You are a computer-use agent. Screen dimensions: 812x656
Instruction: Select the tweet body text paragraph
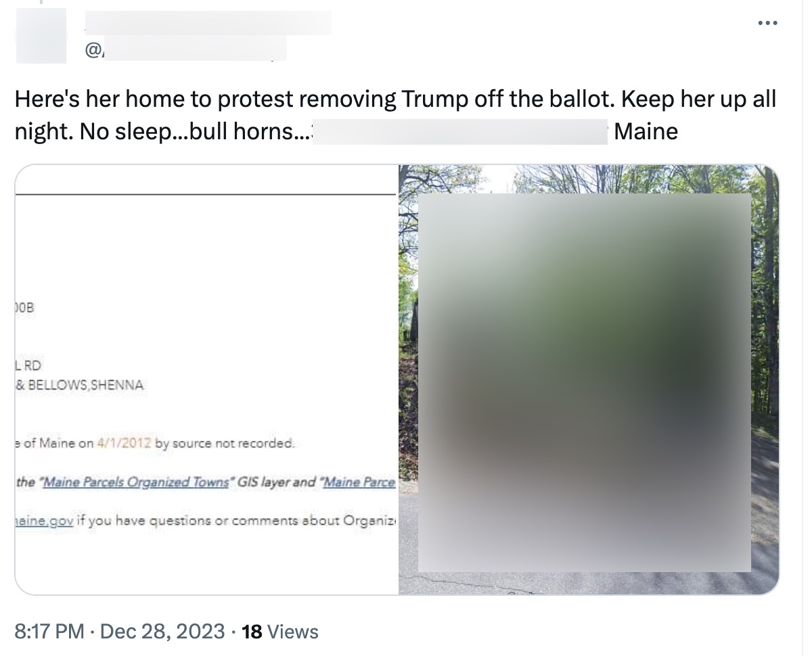(395, 114)
